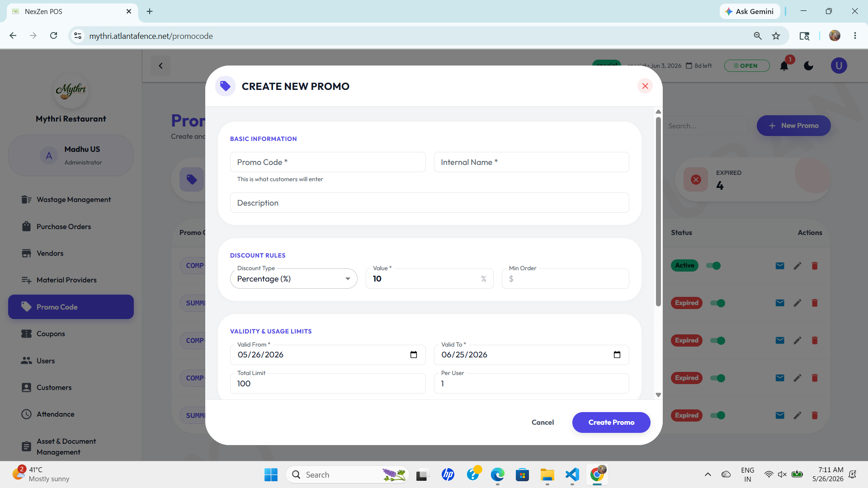The image size is (868, 488).
Task: Focus the Internal Name field
Action: (531, 162)
